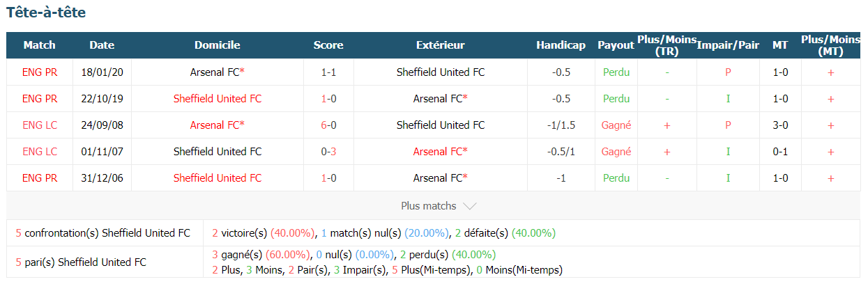Viewport: 868px width, 284px height.
Task: Click the ENG PR label for 31/12/06
Action: (39, 177)
